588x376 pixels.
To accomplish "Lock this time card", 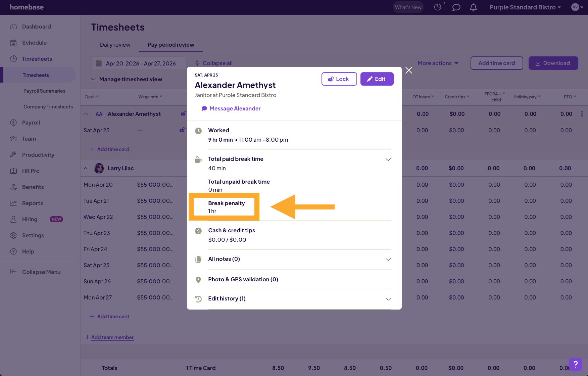I will click(339, 79).
